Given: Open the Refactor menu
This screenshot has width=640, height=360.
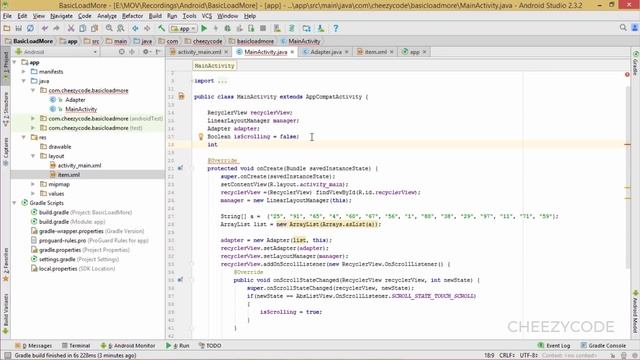Looking at the screenshot, I should tap(132, 16).
